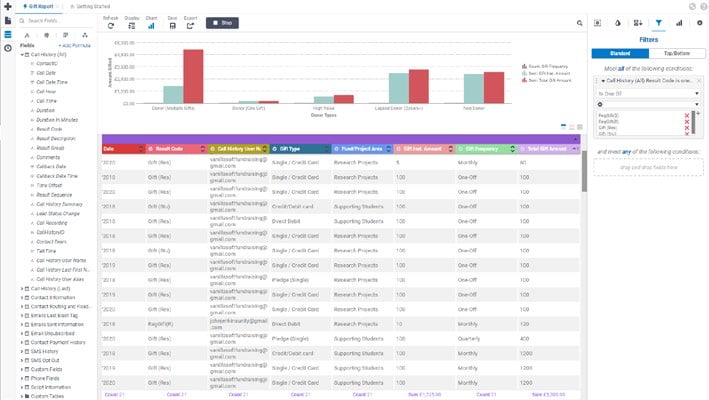Viewport: 709px width, 400px height.
Task: Remove the Call History Result Code filter condition
Action: point(699,81)
